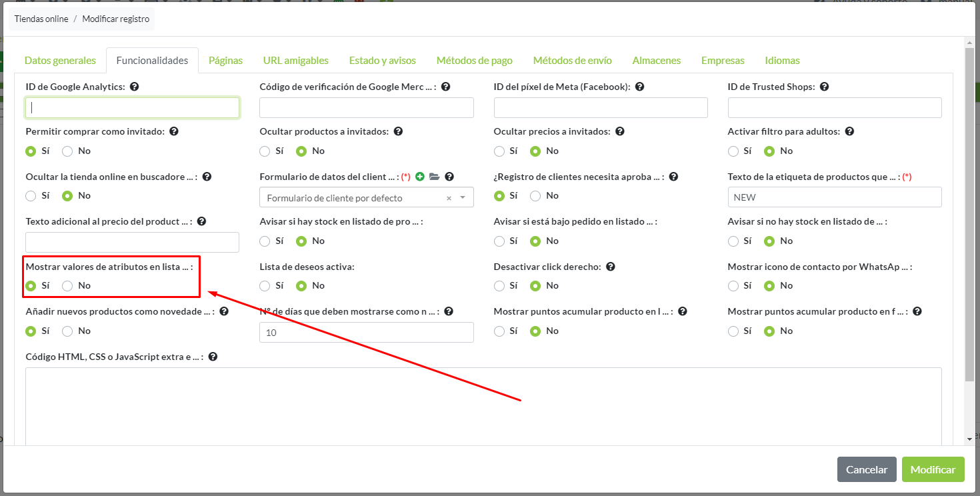This screenshot has width=980, height=496.
Task: Set Ocultar productos a invitados to Sí
Action: [x=265, y=151]
